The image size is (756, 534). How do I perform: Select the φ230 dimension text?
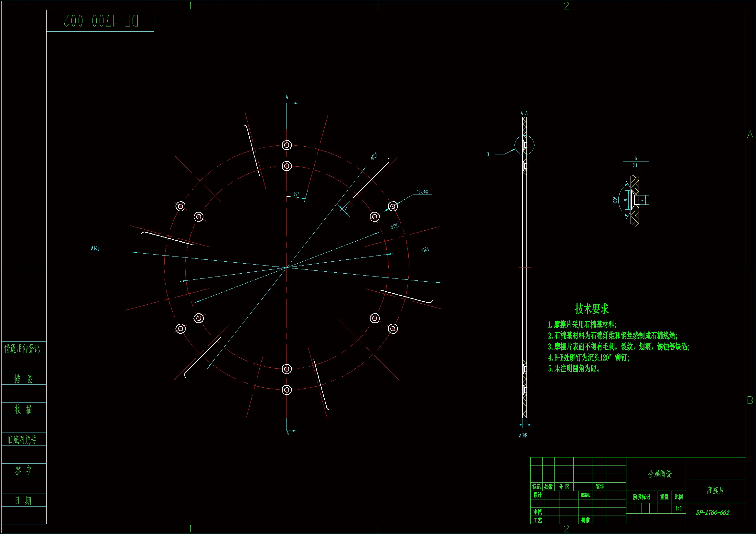pos(374,156)
